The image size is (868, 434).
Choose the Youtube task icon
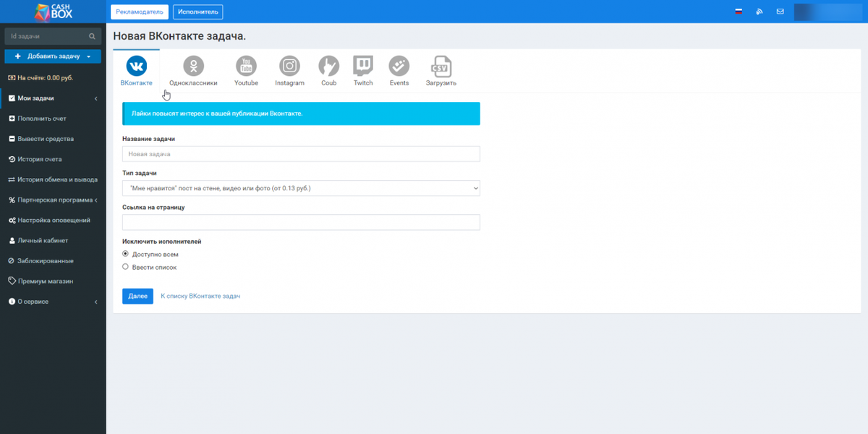click(x=246, y=67)
